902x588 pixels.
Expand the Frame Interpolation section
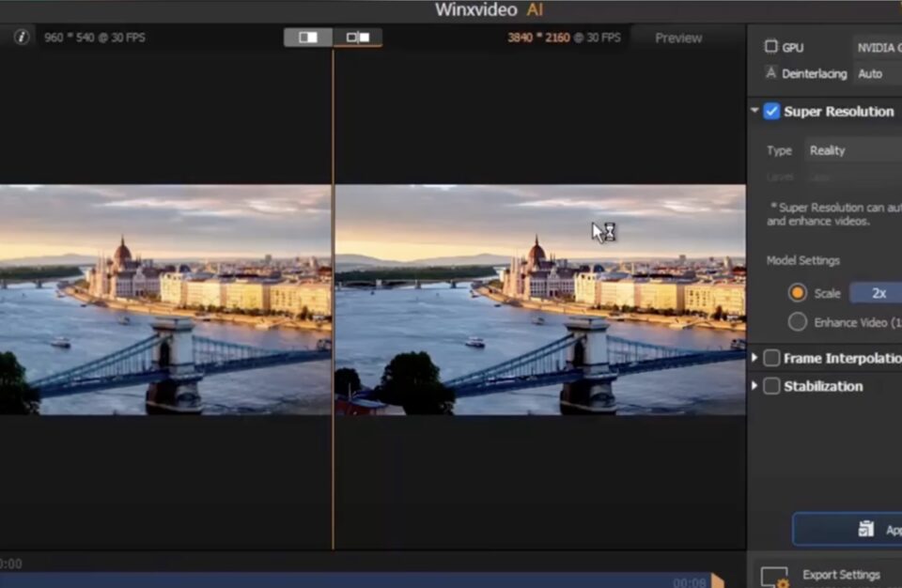(x=754, y=357)
